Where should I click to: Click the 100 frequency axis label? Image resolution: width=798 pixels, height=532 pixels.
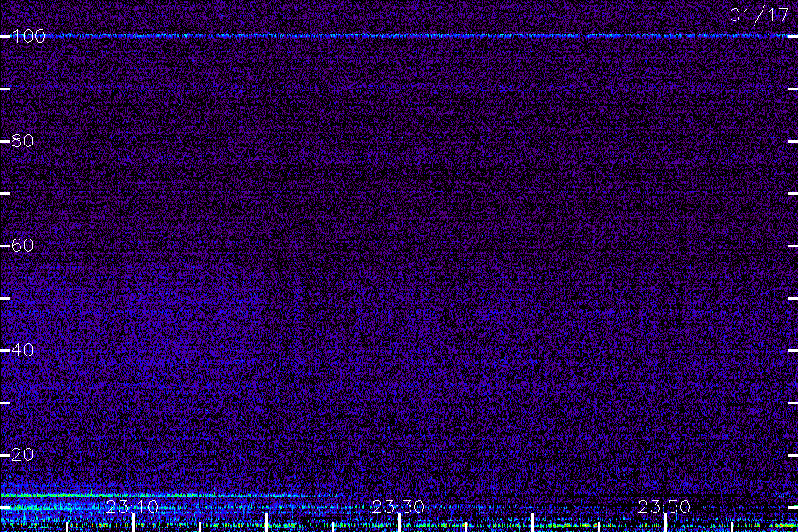pos(28,36)
